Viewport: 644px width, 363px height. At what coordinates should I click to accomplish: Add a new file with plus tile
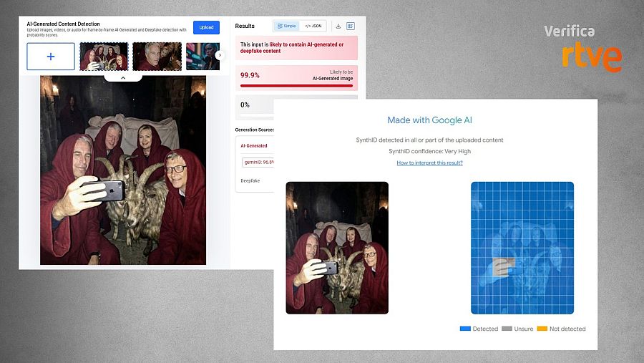tap(51, 56)
